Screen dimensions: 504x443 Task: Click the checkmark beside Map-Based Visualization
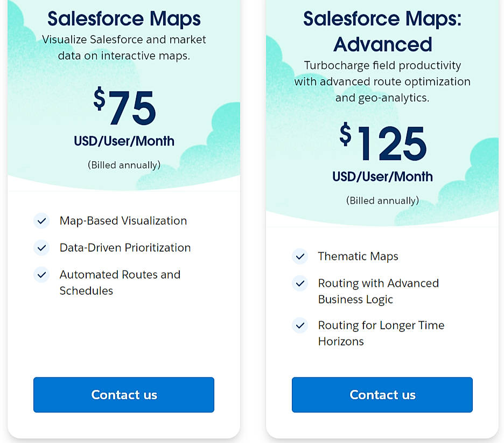[x=41, y=221]
